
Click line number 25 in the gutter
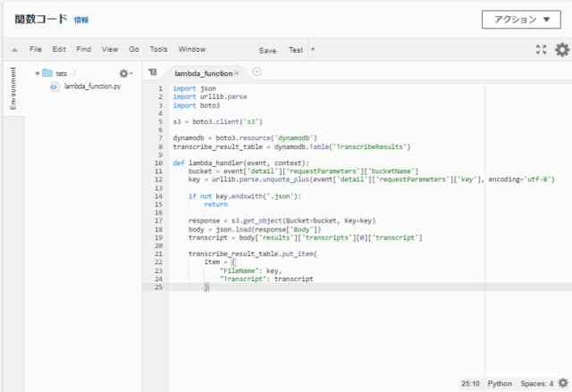click(x=159, y=287)
